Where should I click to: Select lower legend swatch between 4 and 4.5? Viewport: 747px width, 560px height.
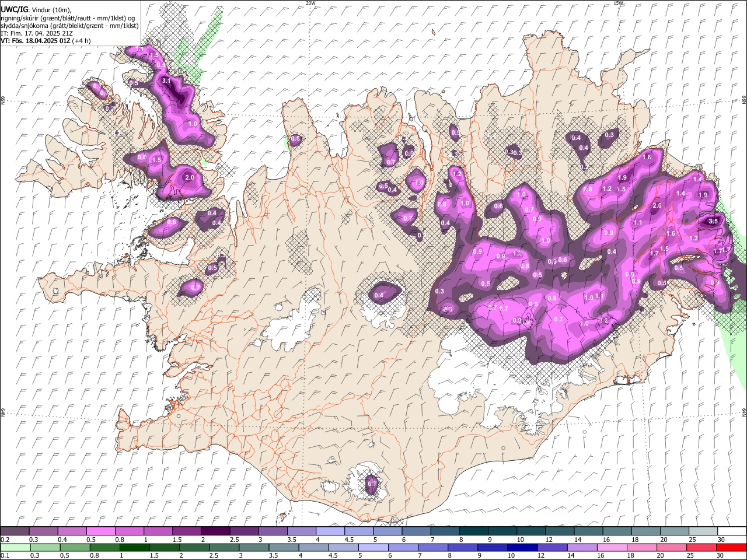click(x=313, y=547)
